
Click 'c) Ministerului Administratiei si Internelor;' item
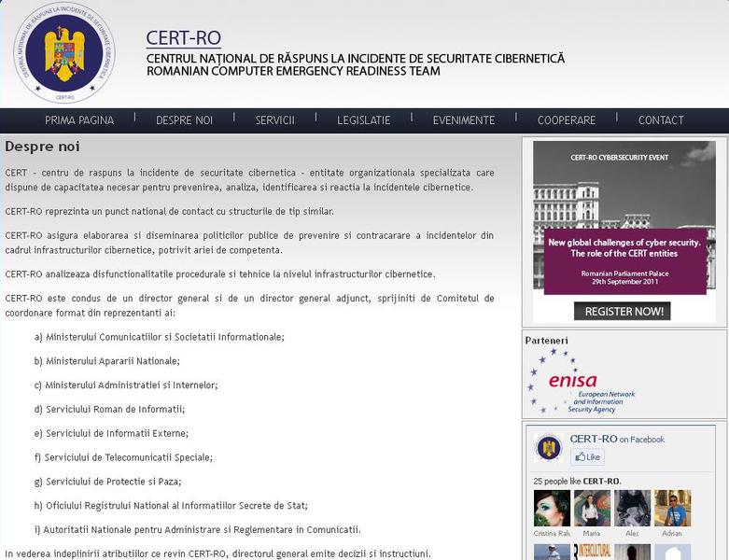tap(126, 385)
